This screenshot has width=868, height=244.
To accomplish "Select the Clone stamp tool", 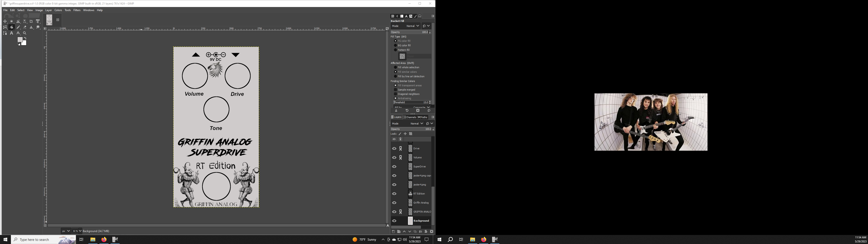I will tap(31, 27).
